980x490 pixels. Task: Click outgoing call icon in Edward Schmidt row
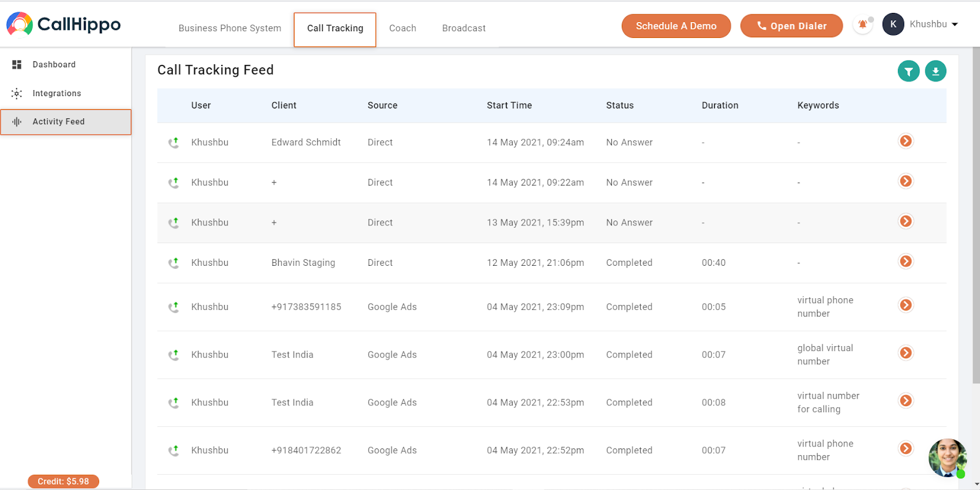click(x=174, y=143)
